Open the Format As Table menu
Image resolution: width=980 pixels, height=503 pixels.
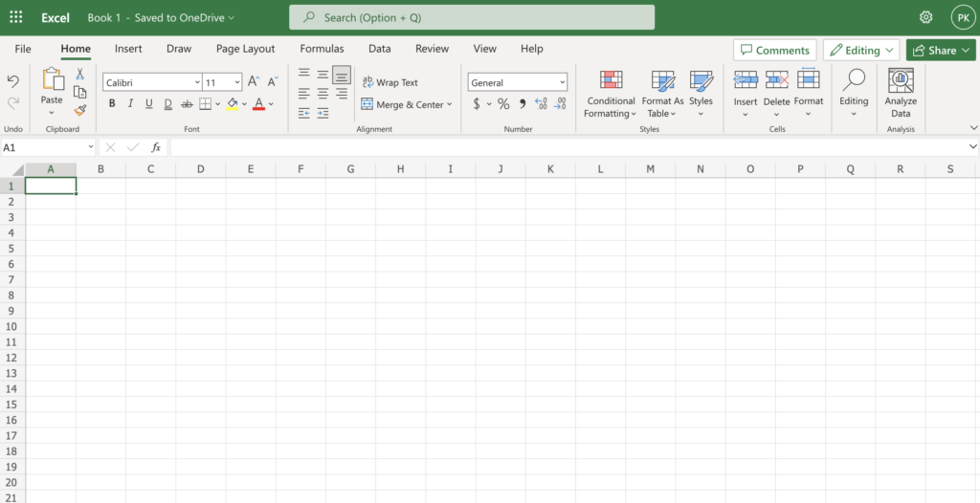662,94
